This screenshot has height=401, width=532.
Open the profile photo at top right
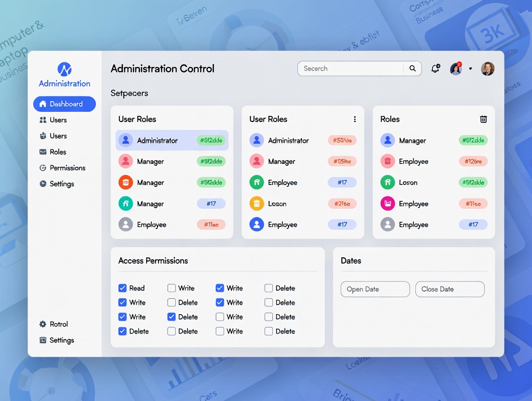488,68
